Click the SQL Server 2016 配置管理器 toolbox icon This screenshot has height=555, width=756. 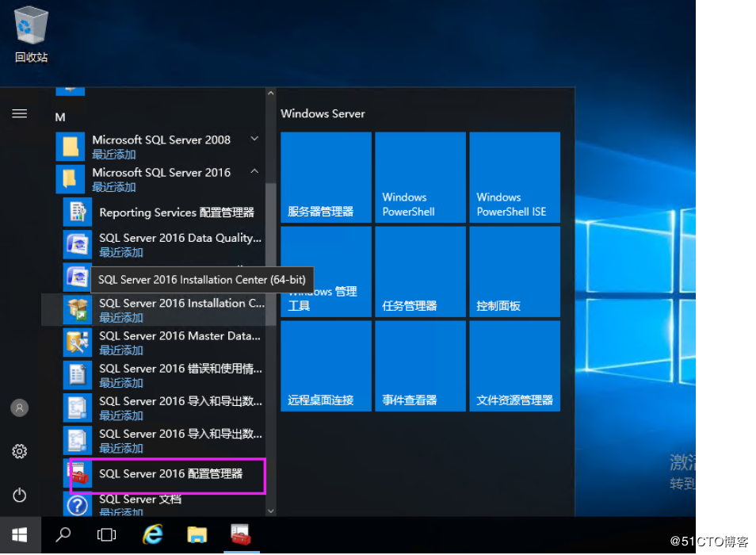pyautogui.click(x=78, y=473)
